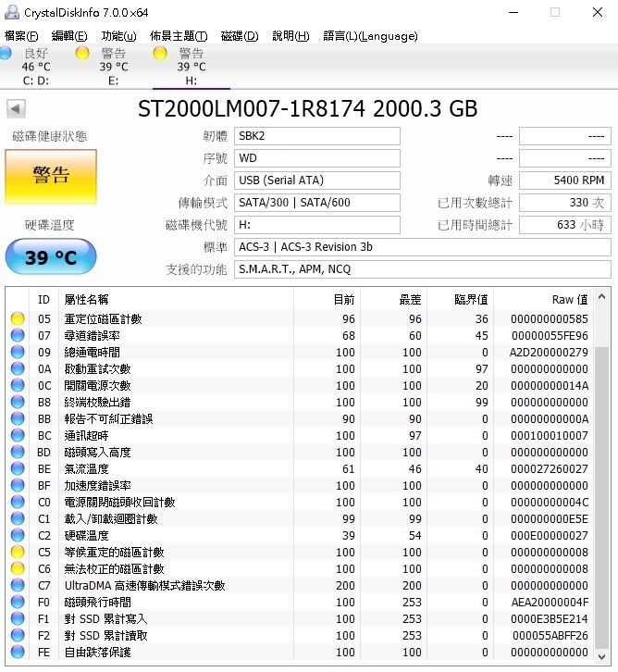Click the blue 39 °C temperature button
The height and width of the screenshot is (672, 618).
[51, 256]
